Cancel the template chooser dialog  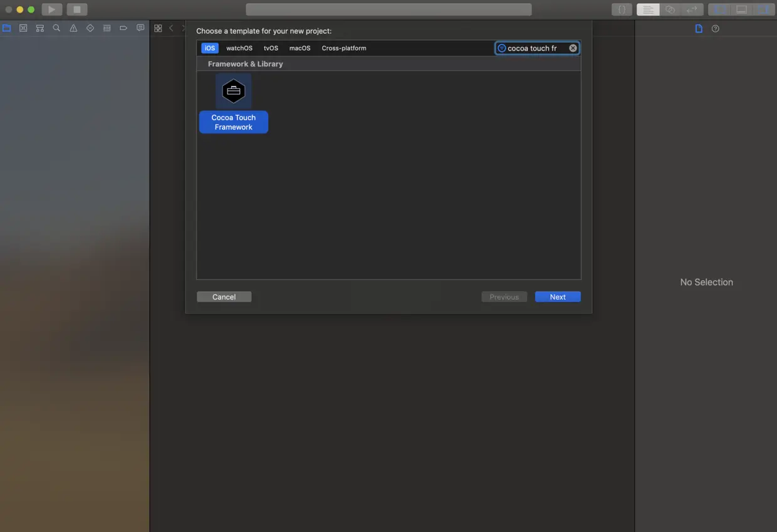click(x=224, y=296)
